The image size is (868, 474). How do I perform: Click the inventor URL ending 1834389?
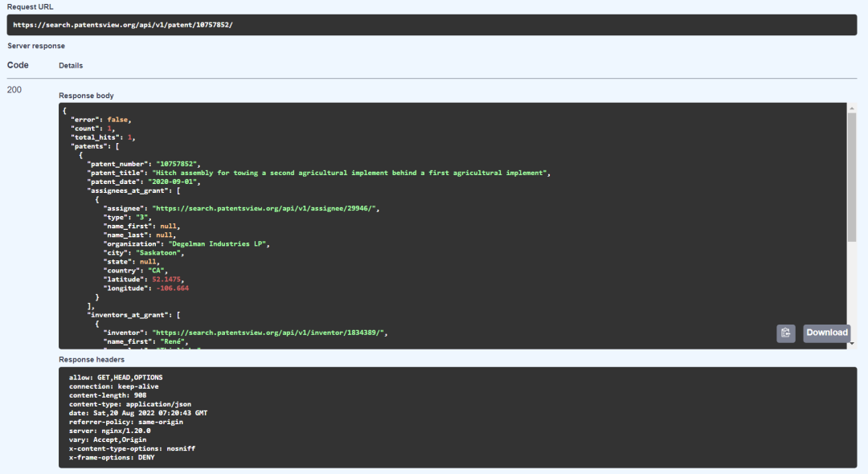(x=268, y=333)
